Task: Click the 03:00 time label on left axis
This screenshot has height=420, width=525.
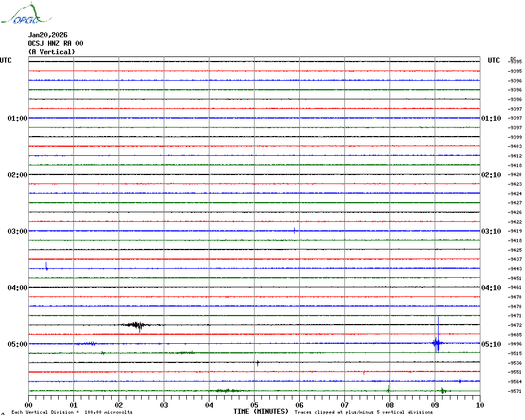Action: [x=17, y=231]
